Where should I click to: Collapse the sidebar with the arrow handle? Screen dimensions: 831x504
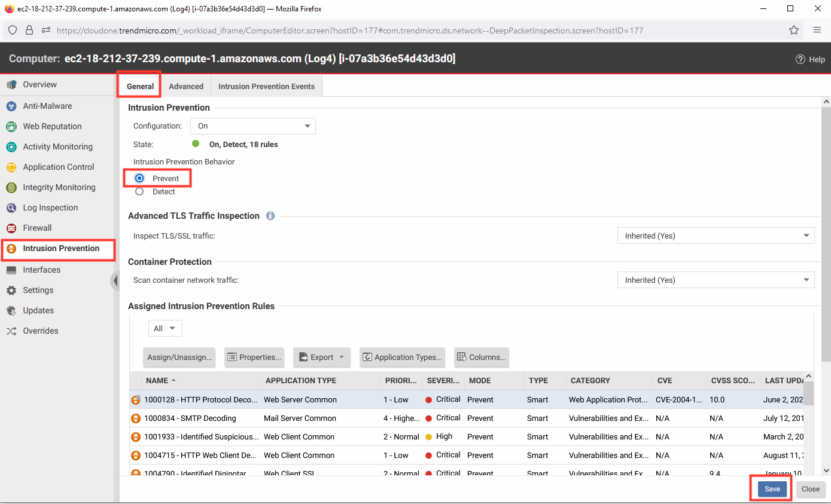(x=115, y=280)
